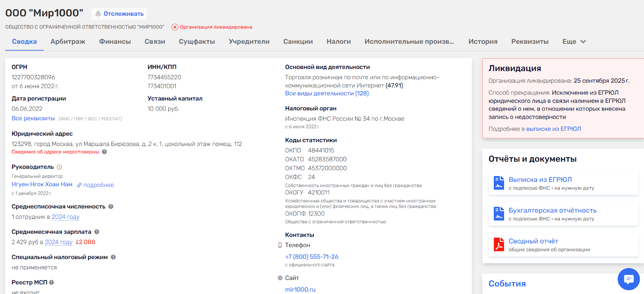Image resolution: width=644 pixels, height=294 pixels.
Task: Select the Учредители tab
Action: coord(249,41)
